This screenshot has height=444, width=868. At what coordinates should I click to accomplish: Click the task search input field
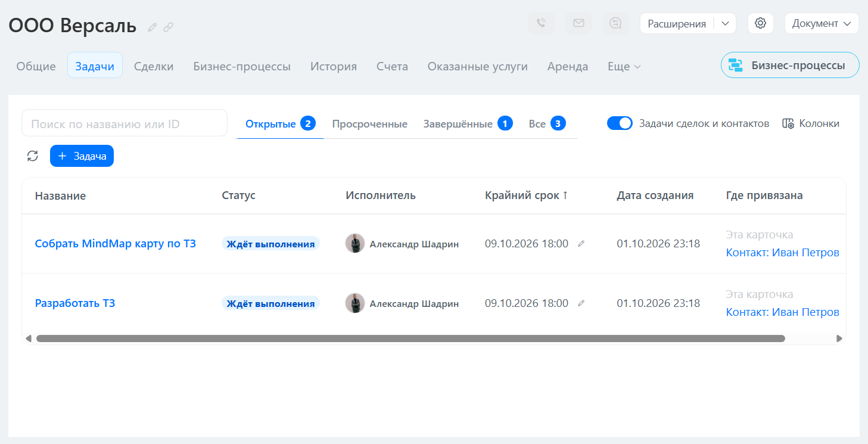point(125,123)
